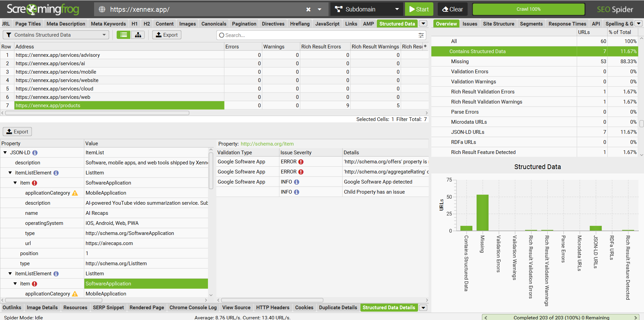Export structured data details in lower panel

click(x=17, y=132)
